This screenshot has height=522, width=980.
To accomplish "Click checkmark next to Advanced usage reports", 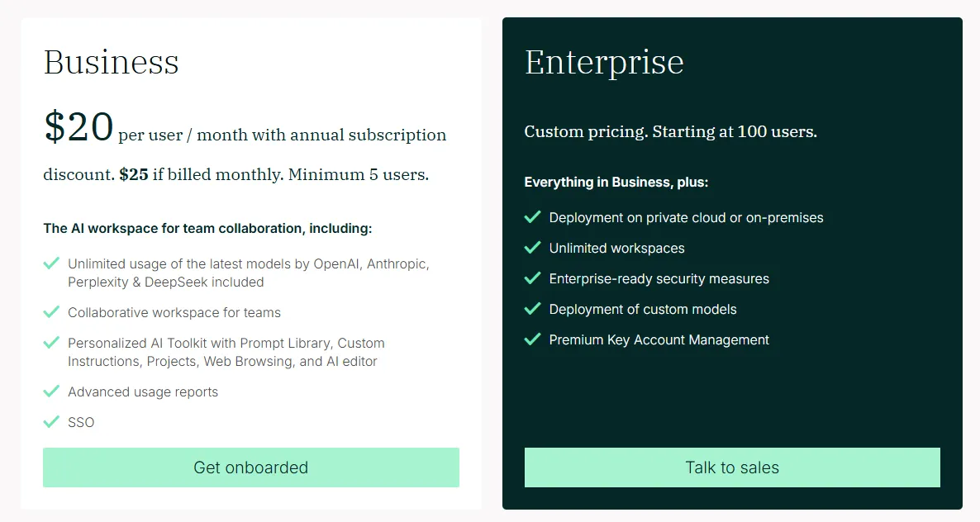I will point(51,391).
